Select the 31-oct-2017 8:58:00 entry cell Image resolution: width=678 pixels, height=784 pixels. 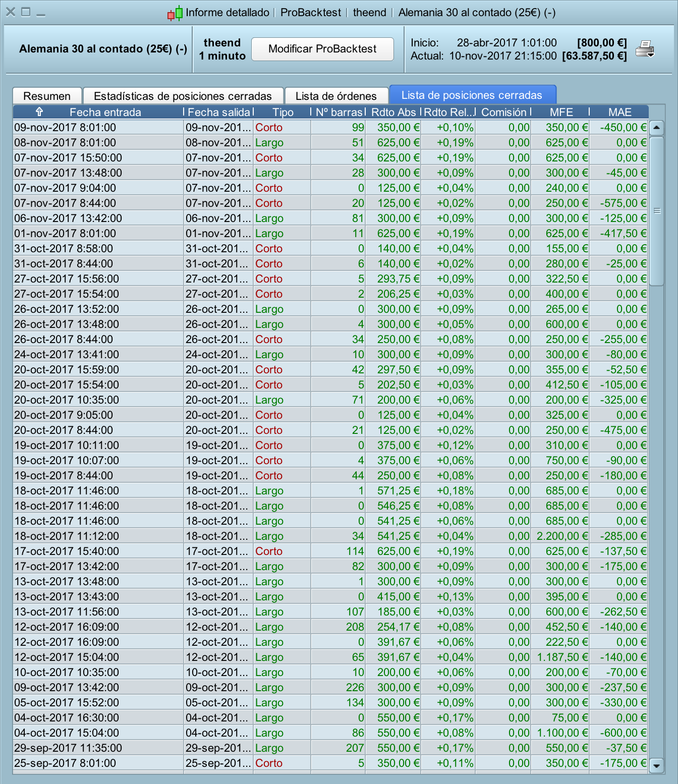[64, 249]
